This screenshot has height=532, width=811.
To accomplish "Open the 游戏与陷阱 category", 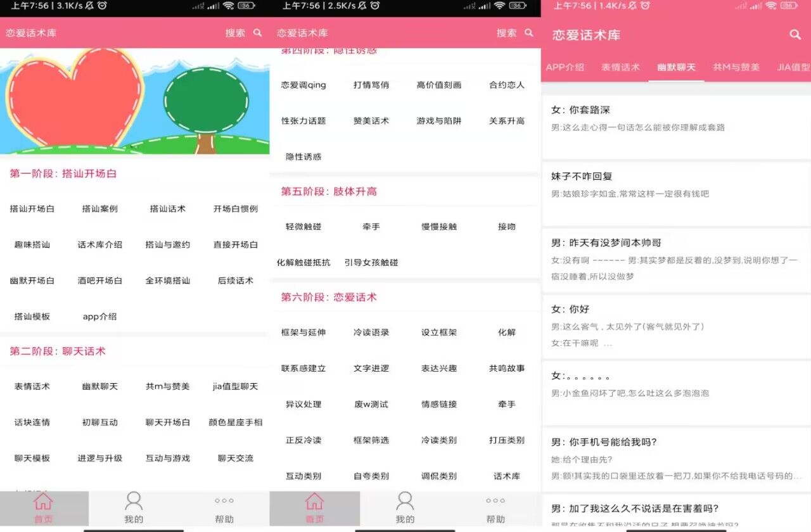I will click(439, 121).
